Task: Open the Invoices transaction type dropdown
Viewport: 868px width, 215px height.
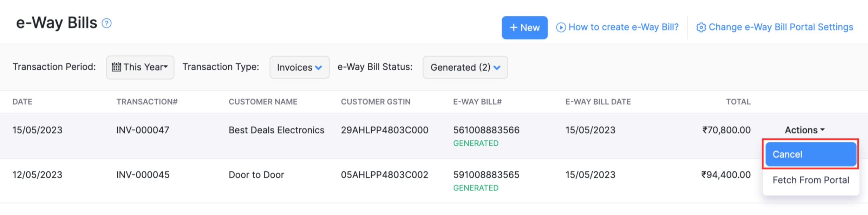Action: coord(299,67)
